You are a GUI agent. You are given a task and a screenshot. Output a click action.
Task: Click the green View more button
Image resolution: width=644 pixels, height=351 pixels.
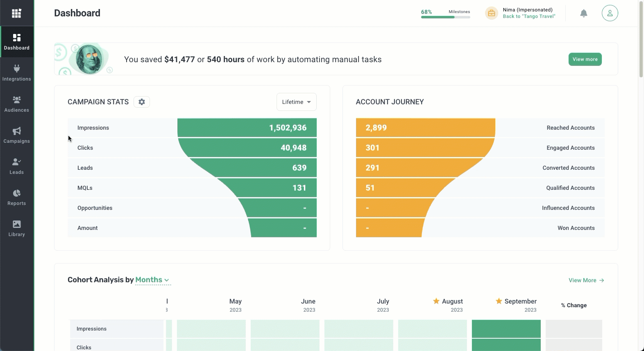click(x=585, y=59)
